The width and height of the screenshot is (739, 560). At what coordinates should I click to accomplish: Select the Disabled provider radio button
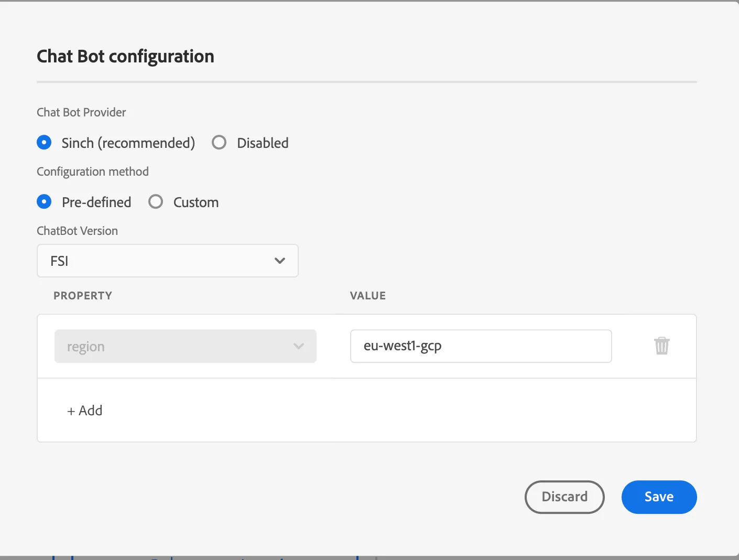[x=219, y=143]
